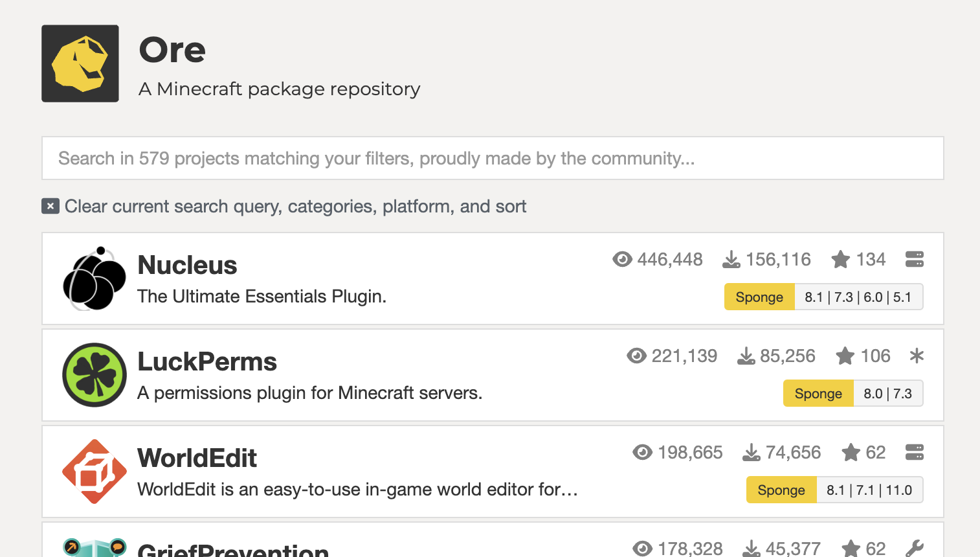Click the GriefPrevention downloads icon
Screen dimensions: 980x557
[x=752, y=549]
